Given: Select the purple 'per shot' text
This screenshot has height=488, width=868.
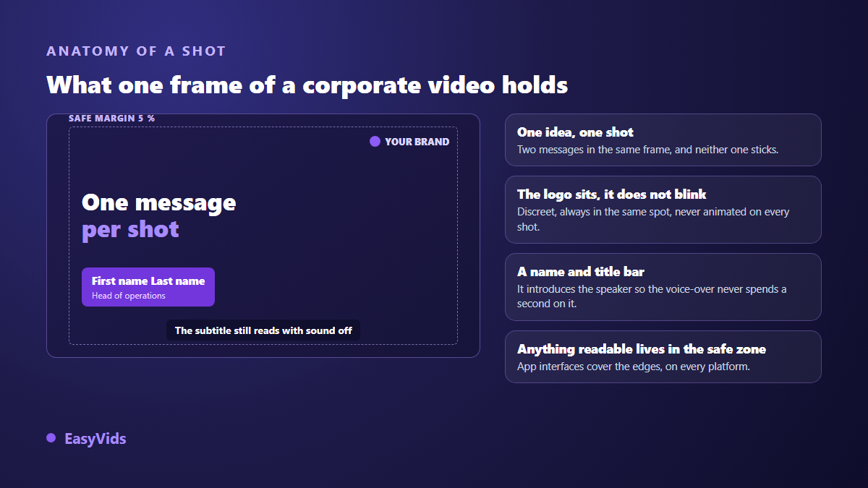Looking at the screenshot, I should tap(130, 229).
